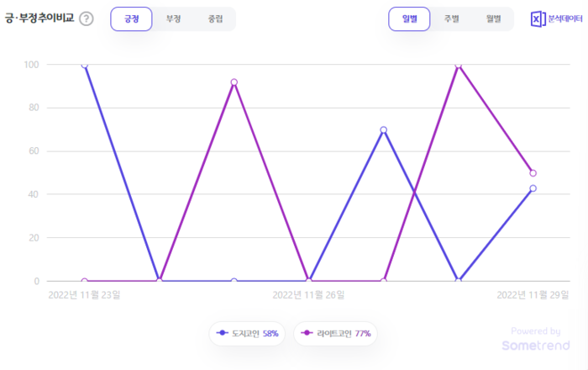Click the 2022년 11월 23일 axis label
The height and width of the screenshot is (370, 588).
click(x=84, y=295)
